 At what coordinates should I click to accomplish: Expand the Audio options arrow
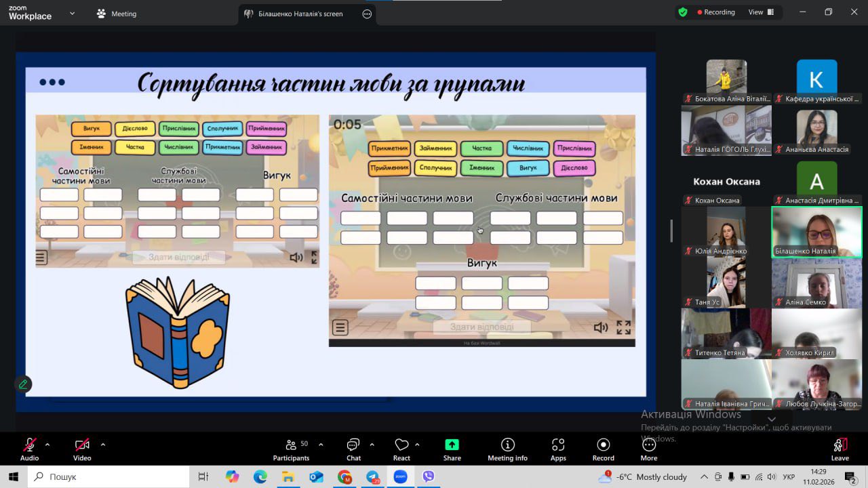click(x=47, y=445)
